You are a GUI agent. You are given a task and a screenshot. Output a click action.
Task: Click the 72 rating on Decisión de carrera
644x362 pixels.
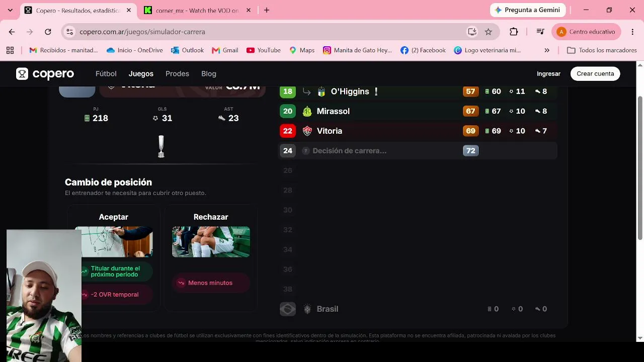coord(470,151)
